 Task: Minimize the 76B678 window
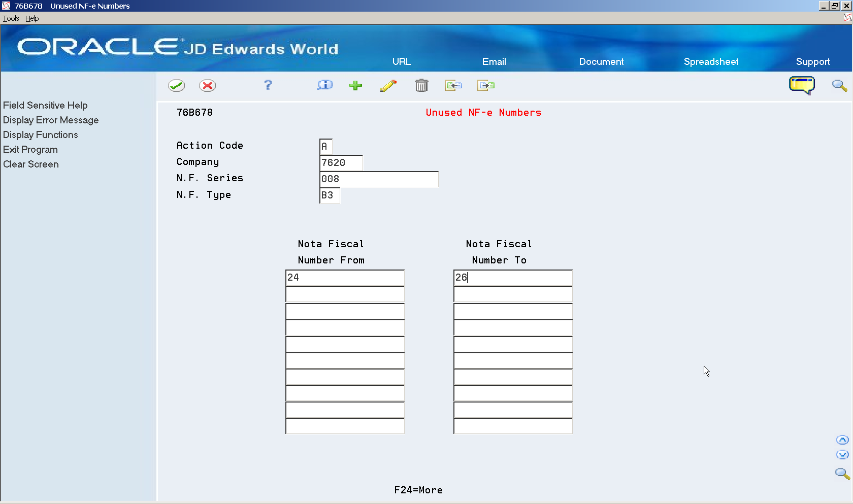click(x=824, y=6)
